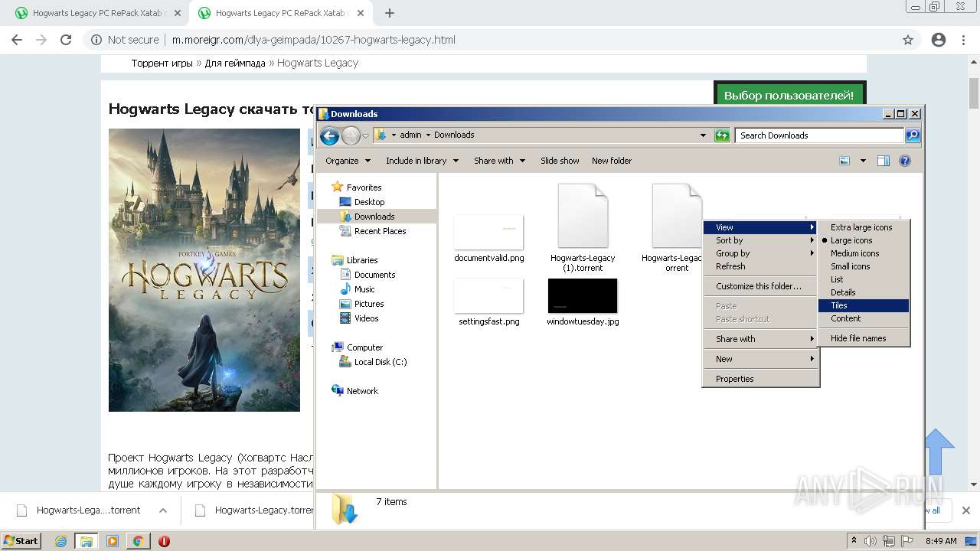Image resolution: width=980 pixels, height=551 pixels.
Task: Open address bar history dropdown arrow
Action: [x=703, y=135]
